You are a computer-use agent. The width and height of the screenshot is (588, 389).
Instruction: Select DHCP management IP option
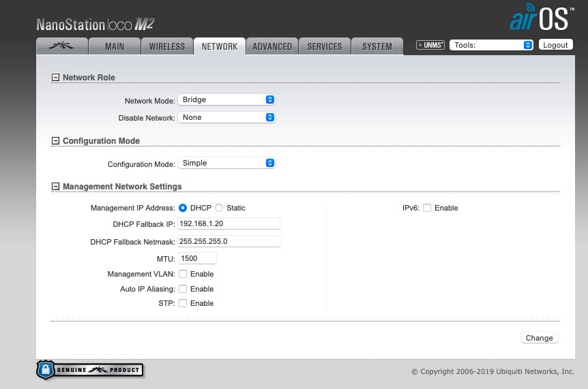(183, 208)
